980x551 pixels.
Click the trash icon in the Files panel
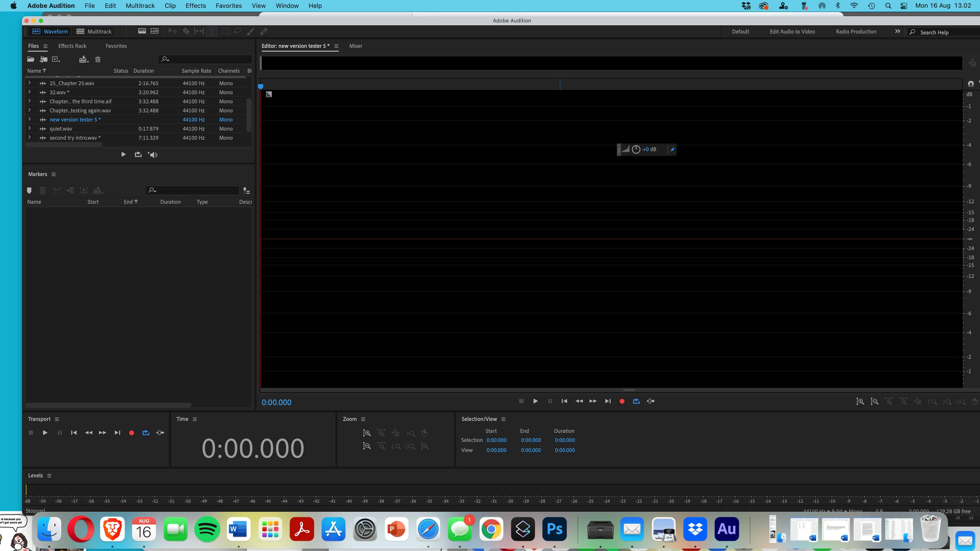(98, 59)
